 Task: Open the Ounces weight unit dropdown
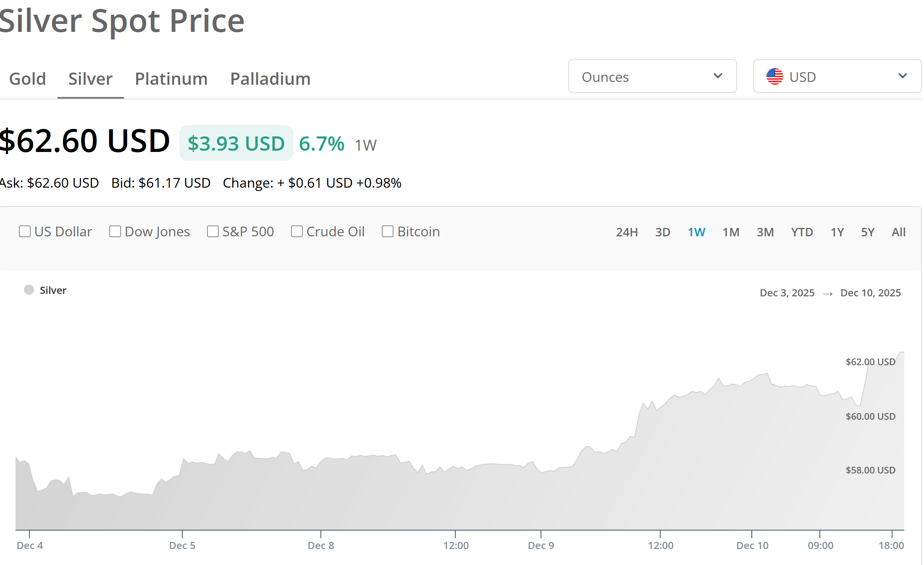(652, 76)
